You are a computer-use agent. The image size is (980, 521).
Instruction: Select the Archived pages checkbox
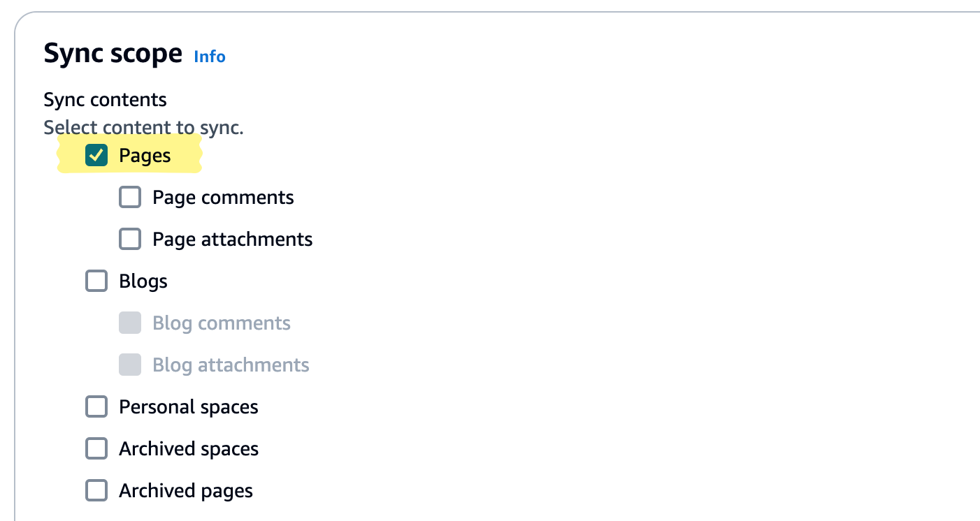[x=96, y=491]
